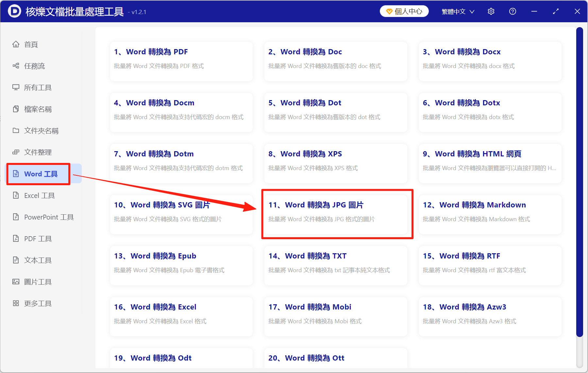Screen dimensions: 588x373
Task: Expand the 繁體中文 language dropdown
Action: coord(457,11)
